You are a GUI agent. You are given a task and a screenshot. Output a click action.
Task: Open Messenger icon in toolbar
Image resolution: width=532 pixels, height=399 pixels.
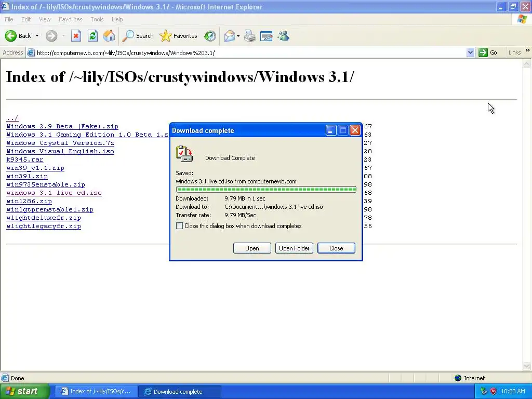coord(283,36)
